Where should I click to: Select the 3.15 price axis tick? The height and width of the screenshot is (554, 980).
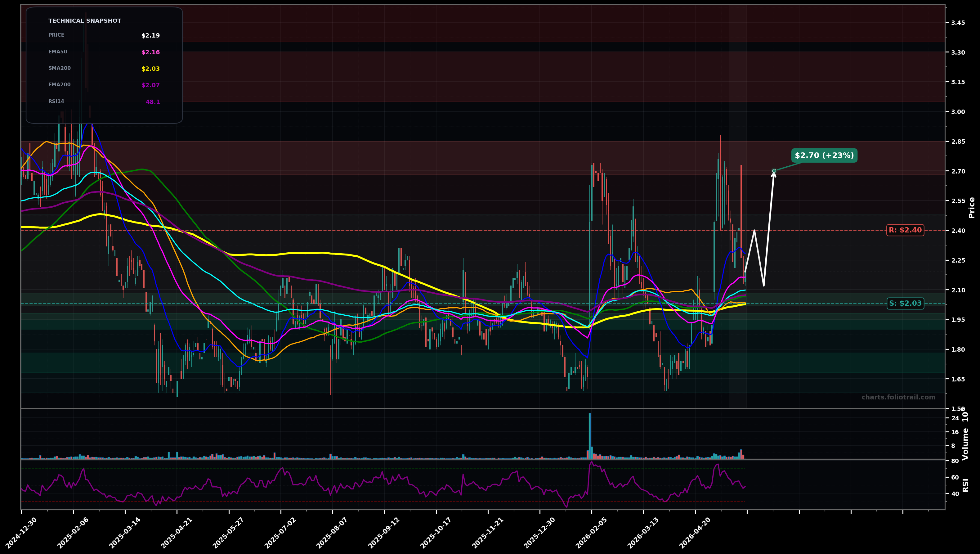point(958,82)
